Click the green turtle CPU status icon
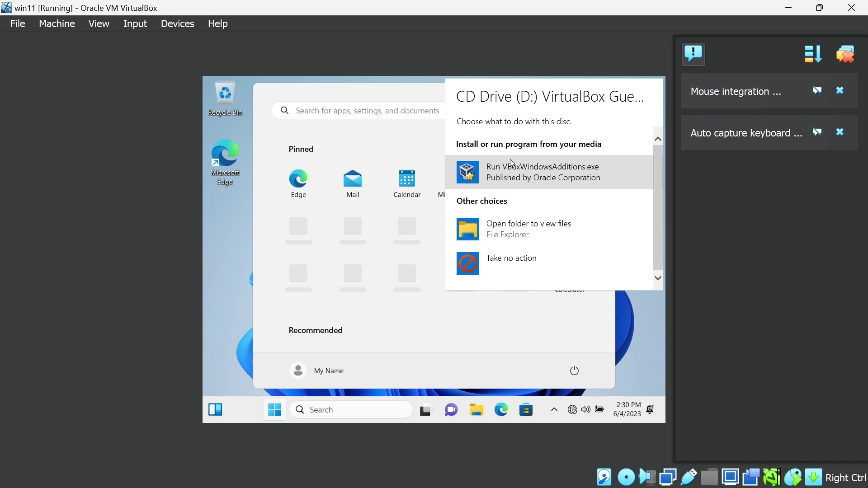 click(x=772, y=477)
